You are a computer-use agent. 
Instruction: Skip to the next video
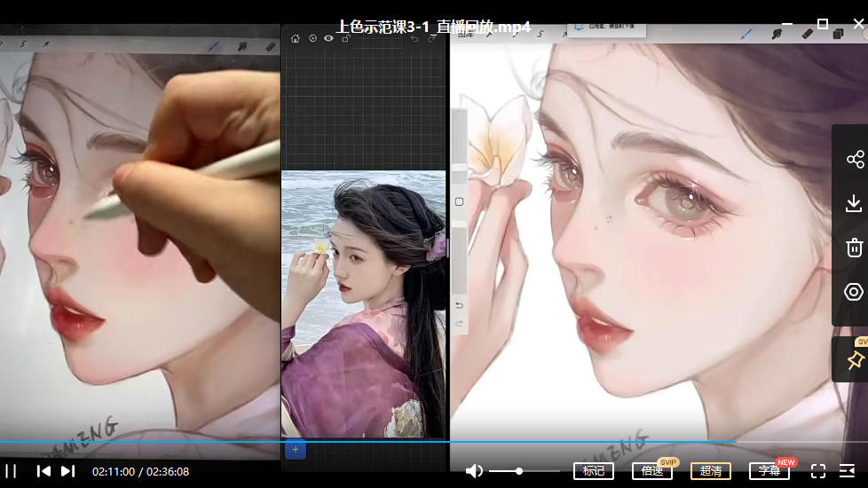point(67,471)
